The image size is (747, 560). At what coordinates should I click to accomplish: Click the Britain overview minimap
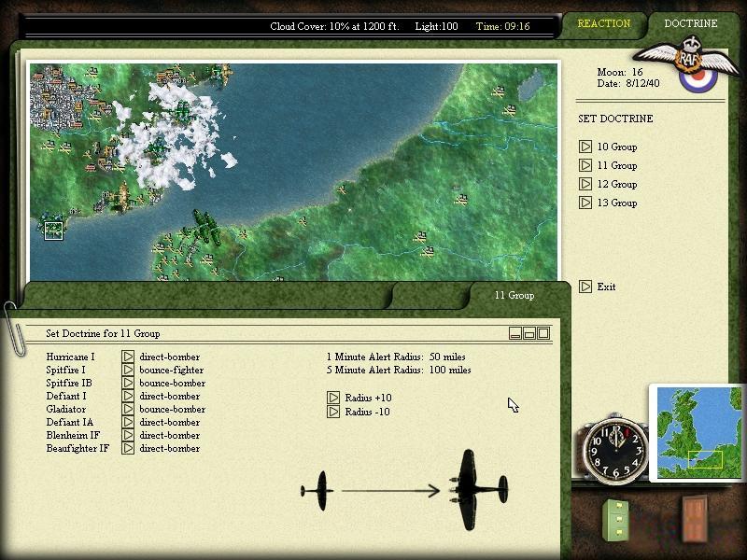699,432
